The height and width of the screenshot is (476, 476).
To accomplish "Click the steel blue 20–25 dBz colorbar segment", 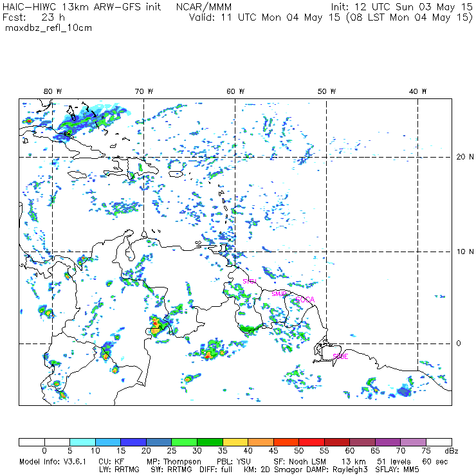I will click(x=159, y=442).
